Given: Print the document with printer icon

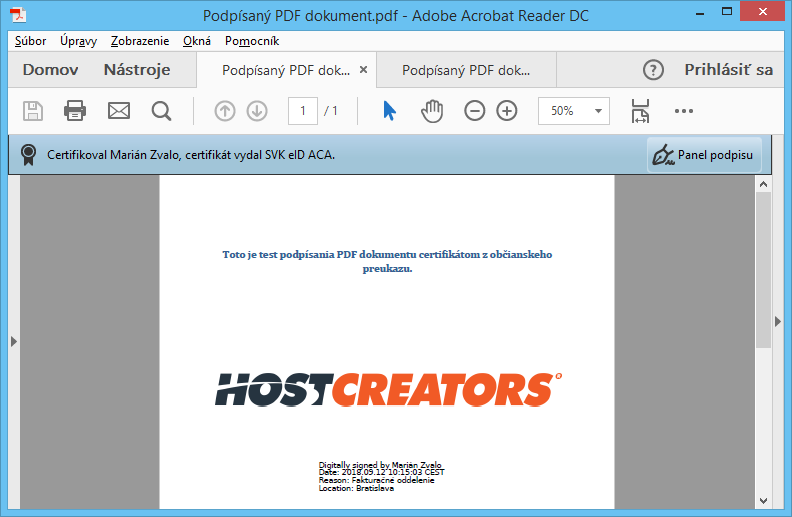Looking at the screenshot, I should tap(75, 111).
